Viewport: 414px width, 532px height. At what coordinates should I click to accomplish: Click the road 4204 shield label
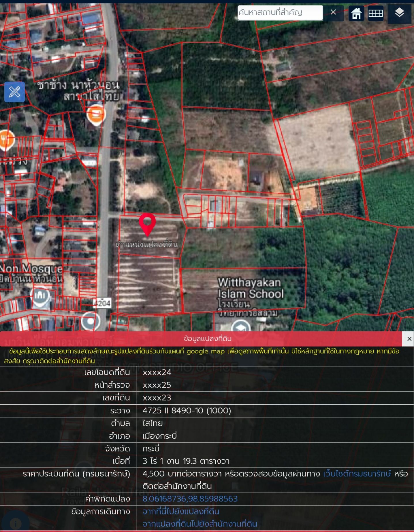103,303
